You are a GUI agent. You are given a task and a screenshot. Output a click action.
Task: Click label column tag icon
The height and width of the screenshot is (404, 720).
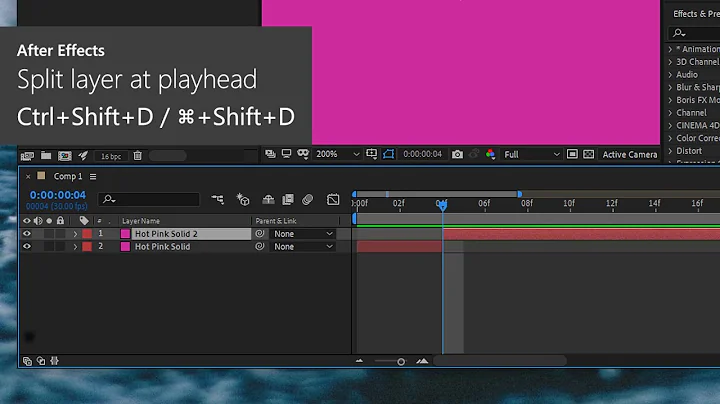[x=84, y=221]
